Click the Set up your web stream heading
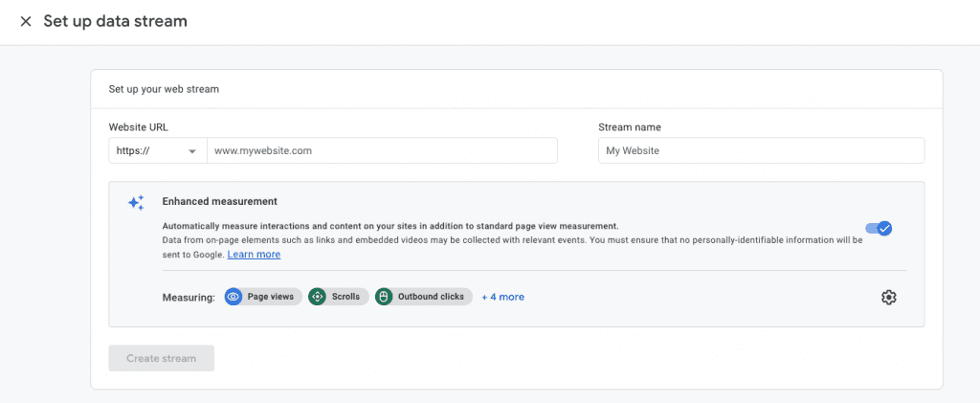Screen dimensions: 980x403 [x=164, y=89]
